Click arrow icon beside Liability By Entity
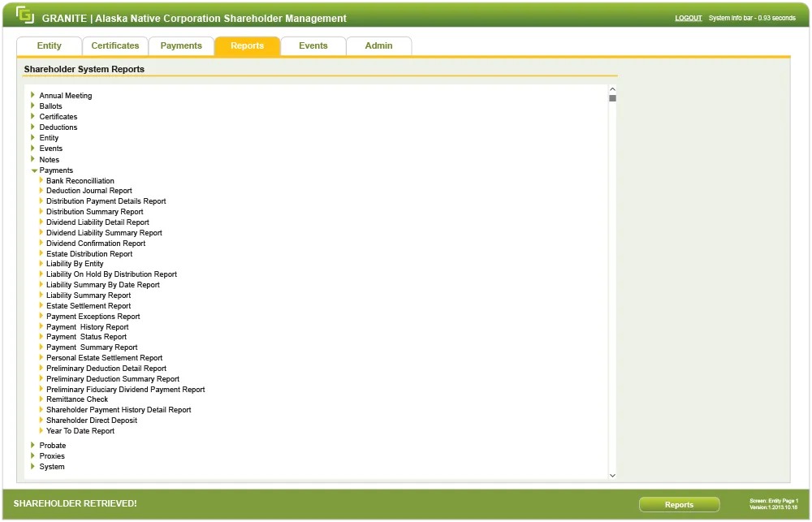Image resolution: width=812 pixels, height=522 pixels. 41,264
